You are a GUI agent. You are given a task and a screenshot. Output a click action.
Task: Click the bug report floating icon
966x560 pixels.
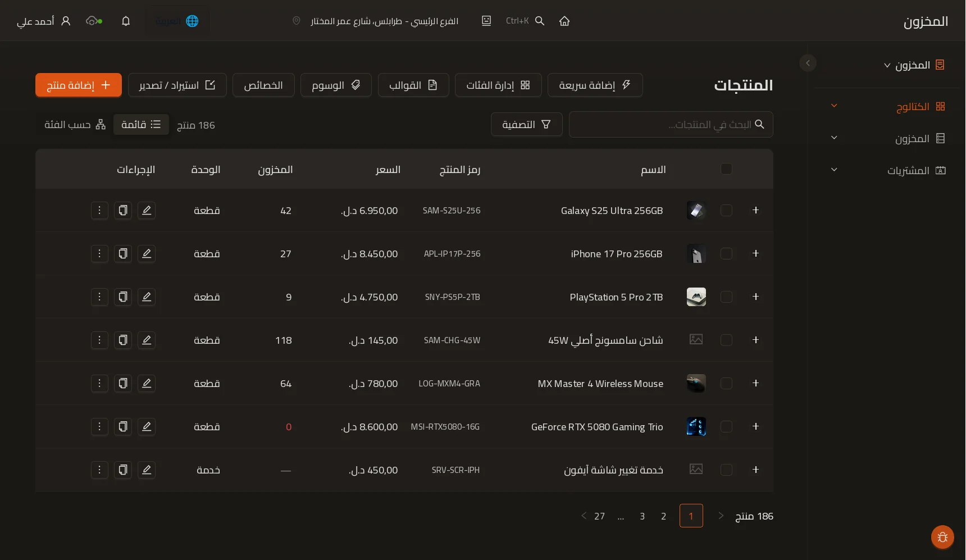click(x=942, y=537)
